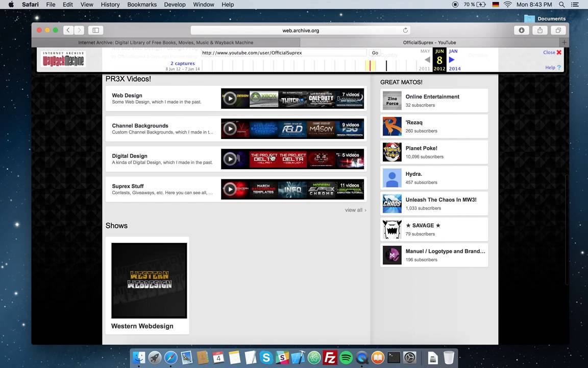Open the Apple menu
The image size is (588, 368).
(x=11, y=5)
